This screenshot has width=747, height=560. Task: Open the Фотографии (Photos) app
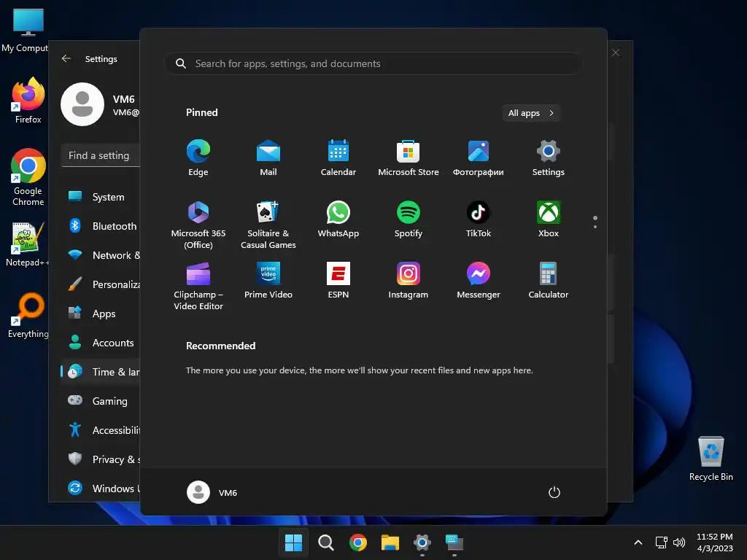click(479, 158)
